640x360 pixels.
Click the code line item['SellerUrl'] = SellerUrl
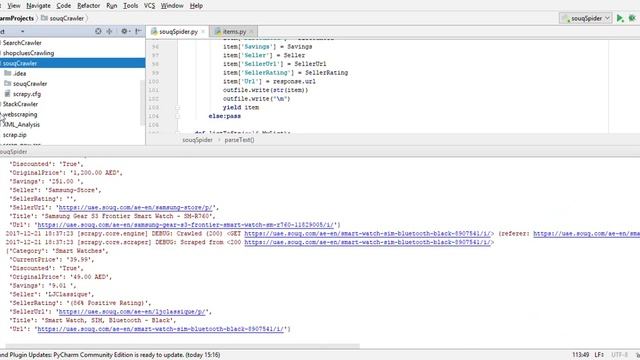(x=274, y=64)
